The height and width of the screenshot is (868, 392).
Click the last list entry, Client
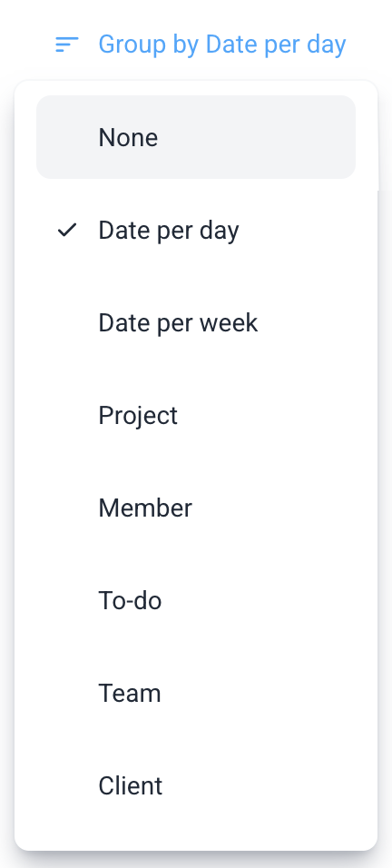(x=196, y=785)
